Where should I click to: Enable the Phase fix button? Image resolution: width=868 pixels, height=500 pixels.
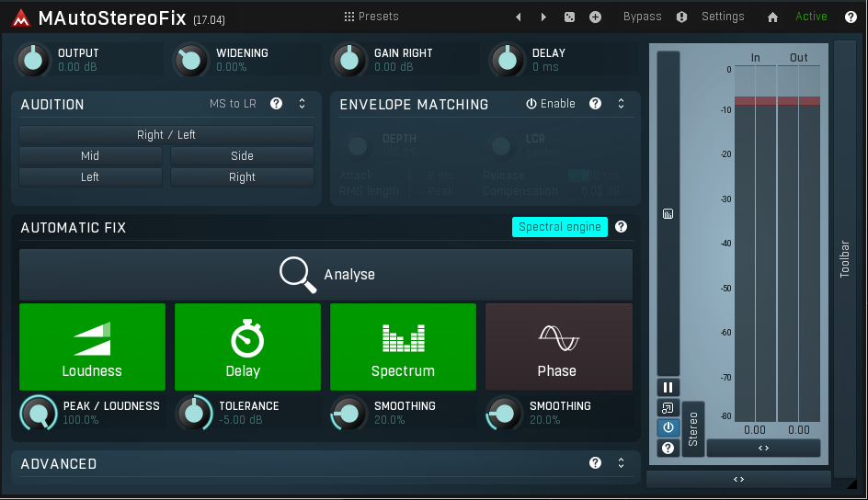pyautogui.click(x=558, y=347)
